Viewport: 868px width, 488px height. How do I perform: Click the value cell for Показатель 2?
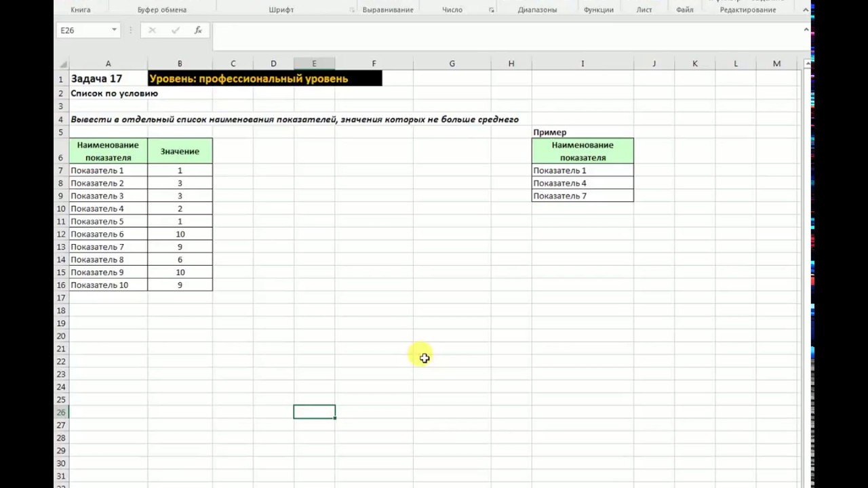tap(180, 183)
